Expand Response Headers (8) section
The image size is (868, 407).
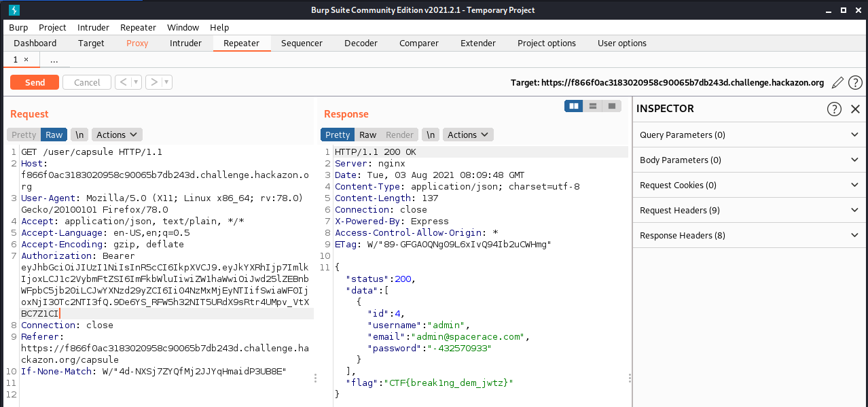pyautogui.click(x=750, y=235)
